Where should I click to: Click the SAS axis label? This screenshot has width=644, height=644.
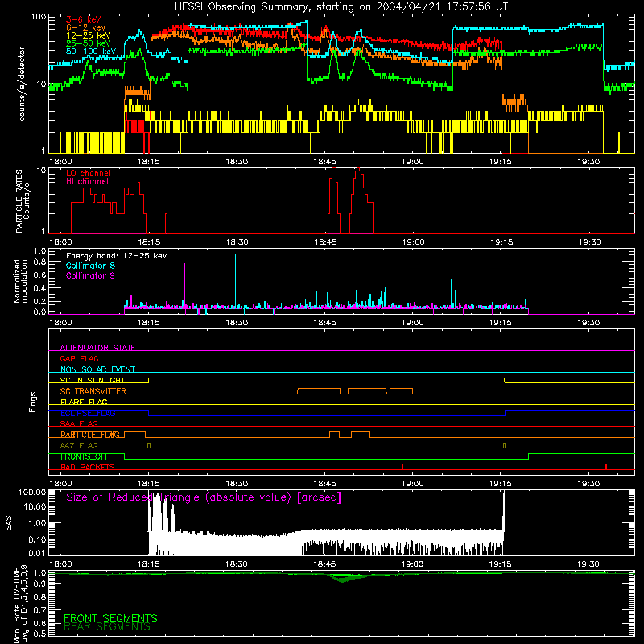tap(9, 523)
